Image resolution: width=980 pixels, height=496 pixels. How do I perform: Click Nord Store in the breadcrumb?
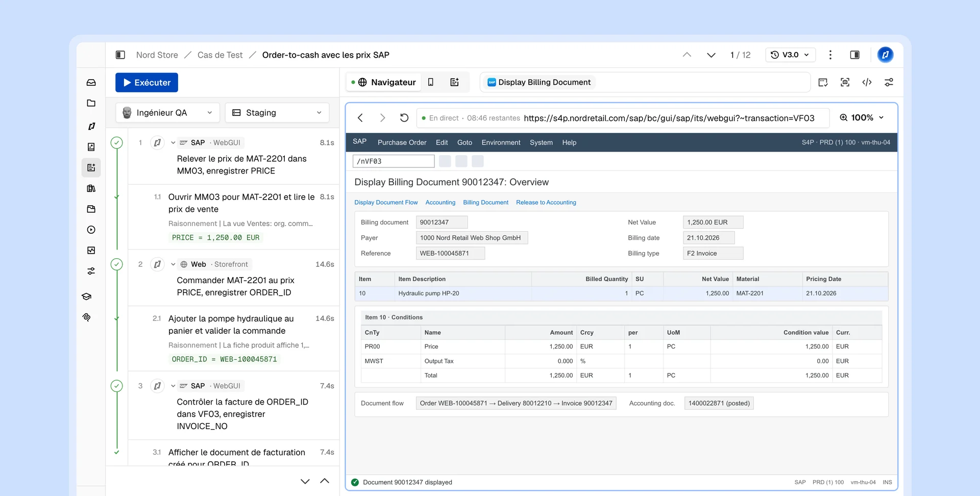157,55
